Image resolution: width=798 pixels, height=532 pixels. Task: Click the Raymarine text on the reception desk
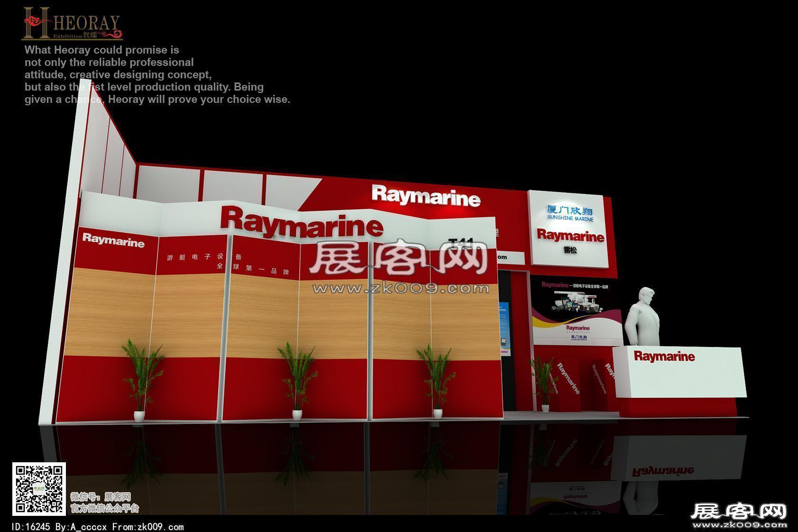[x=664, y=356]
